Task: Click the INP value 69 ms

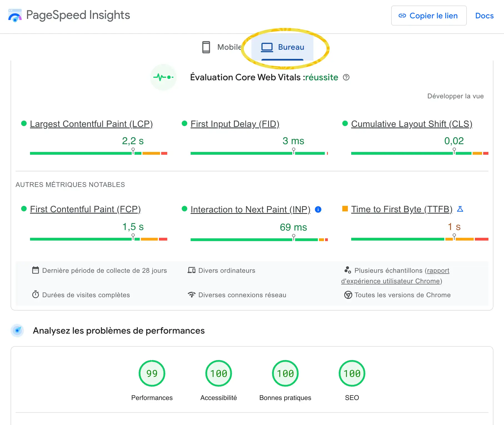Action: point(293,227)
